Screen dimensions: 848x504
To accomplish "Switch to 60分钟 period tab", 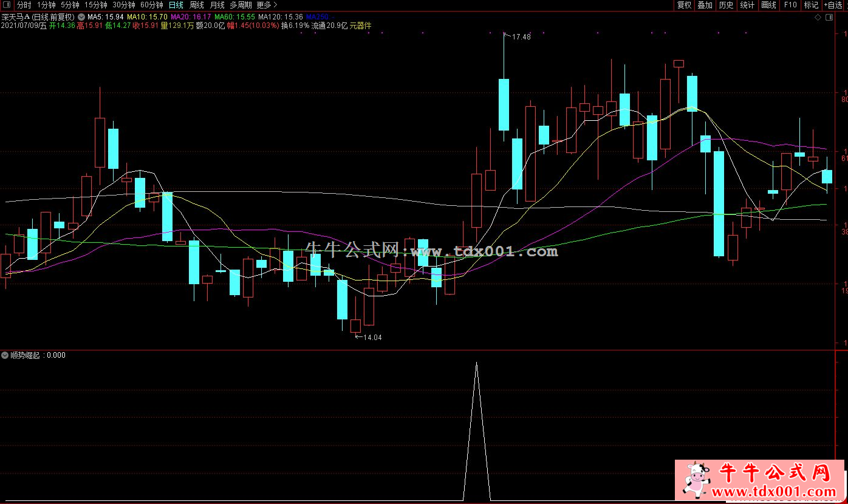I will (x=152, y=5).
